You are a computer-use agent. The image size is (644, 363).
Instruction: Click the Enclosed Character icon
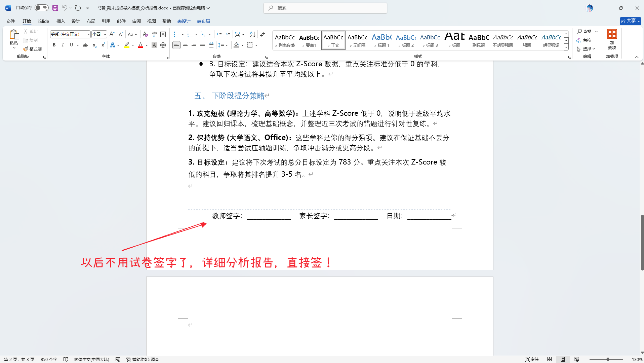[x=163, y=45]
